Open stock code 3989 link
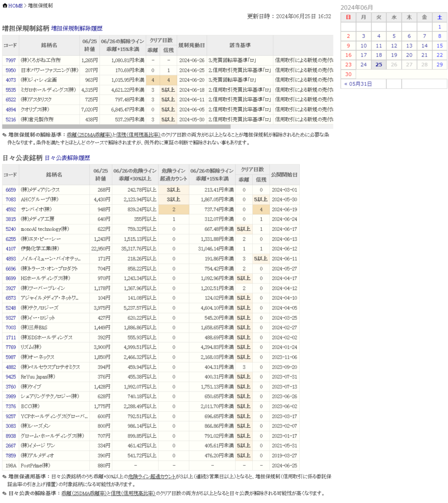448x503 pixels. (x=11, y=396)
